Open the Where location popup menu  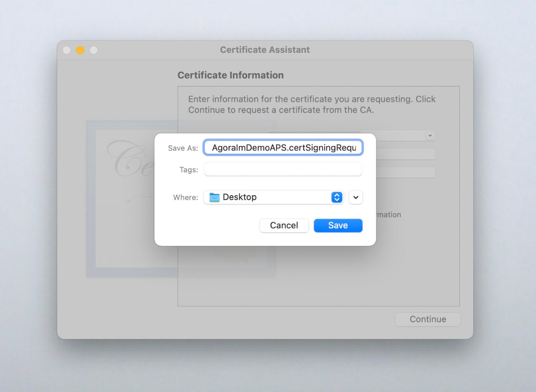(273, 197)
